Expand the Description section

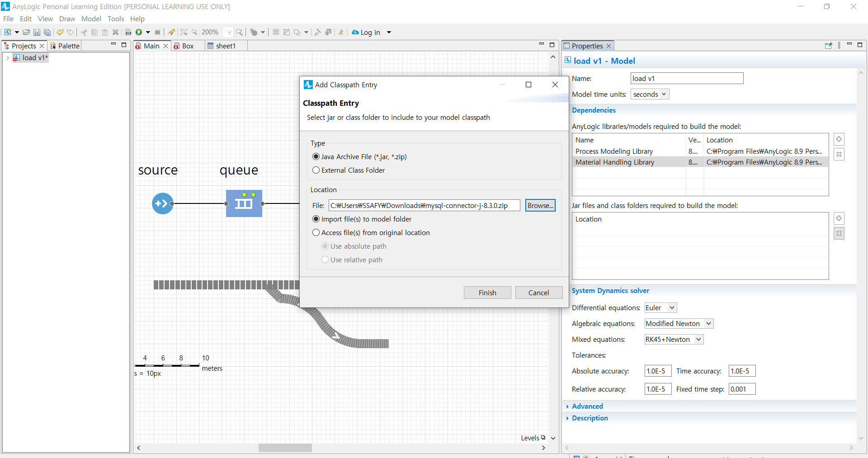point(589,418)
